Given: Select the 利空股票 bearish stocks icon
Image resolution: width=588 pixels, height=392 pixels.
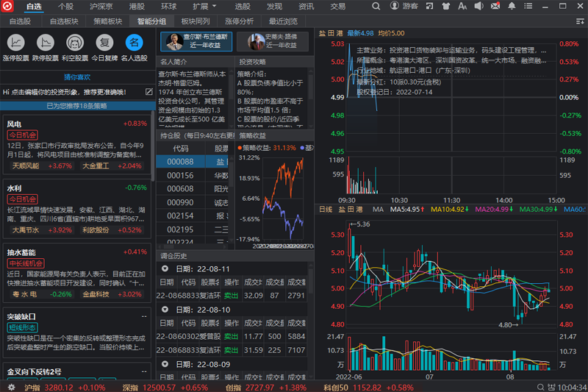Looking at the screenshot, I should click(x=75, y=43).
